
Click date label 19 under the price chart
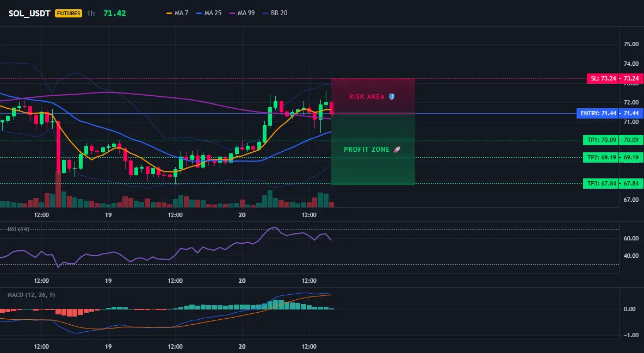[x=108, y=215]
